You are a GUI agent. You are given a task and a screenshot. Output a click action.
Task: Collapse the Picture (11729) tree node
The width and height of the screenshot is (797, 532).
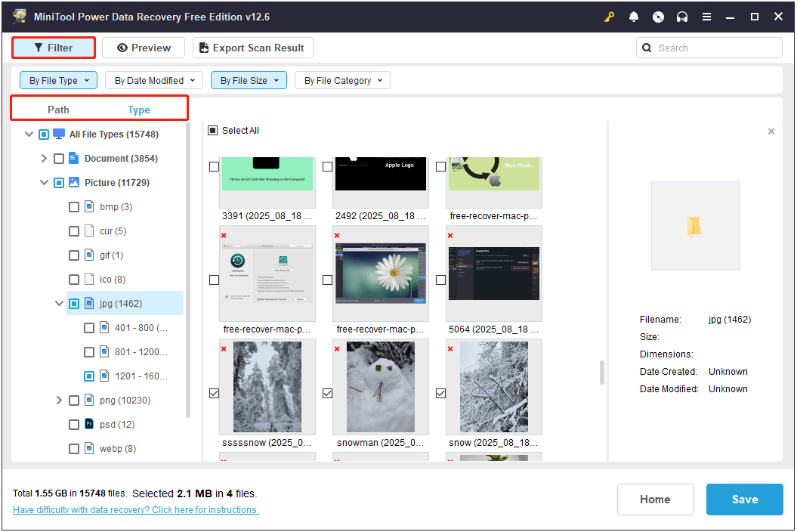44,182
